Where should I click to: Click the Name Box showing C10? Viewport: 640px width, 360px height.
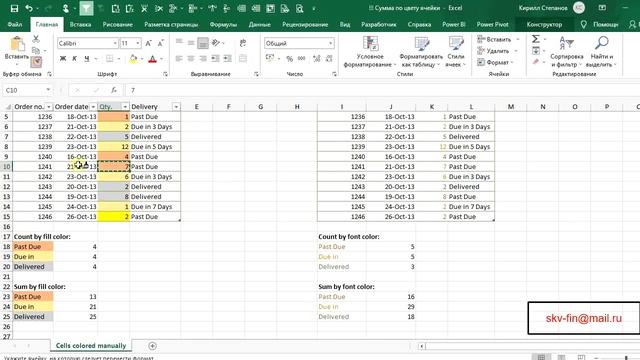tap(24, 90)
